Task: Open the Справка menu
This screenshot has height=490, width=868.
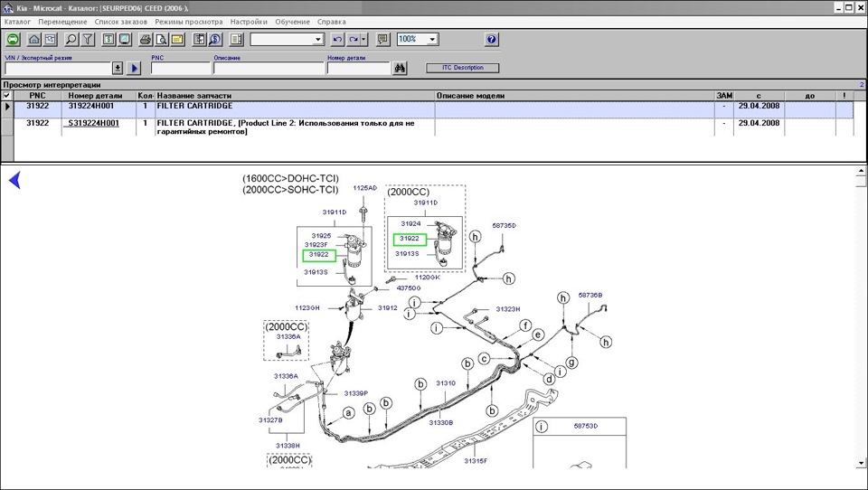Action: tap(332, 22)
